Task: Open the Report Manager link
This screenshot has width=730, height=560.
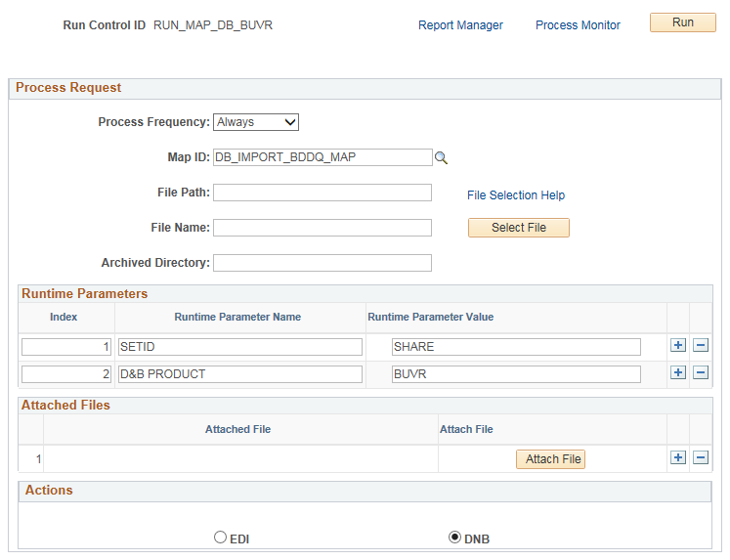Action: [460, 25]
